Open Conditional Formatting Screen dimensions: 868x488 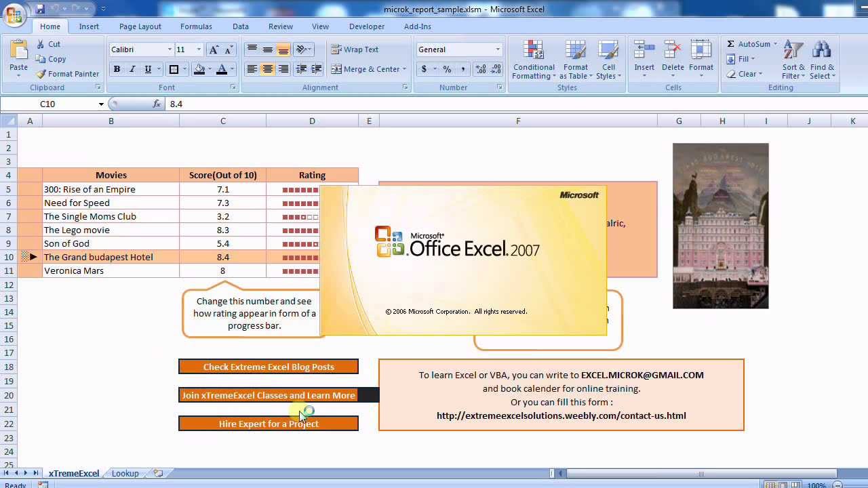[x=534, y=60]
